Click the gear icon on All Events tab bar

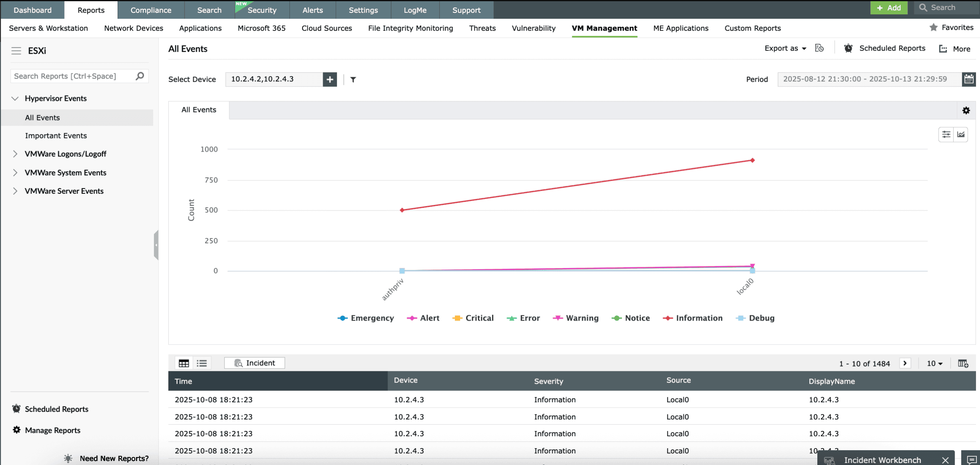[966, 110]
